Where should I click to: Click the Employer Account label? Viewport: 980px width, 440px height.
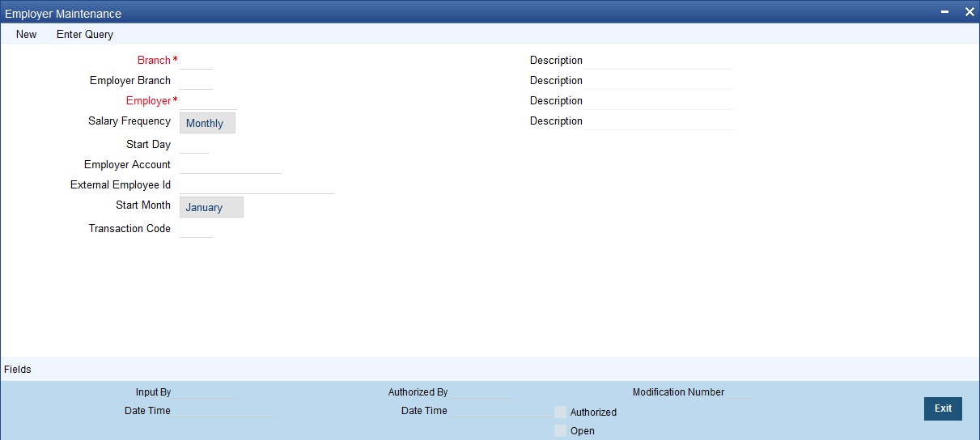tap(127, 165)
